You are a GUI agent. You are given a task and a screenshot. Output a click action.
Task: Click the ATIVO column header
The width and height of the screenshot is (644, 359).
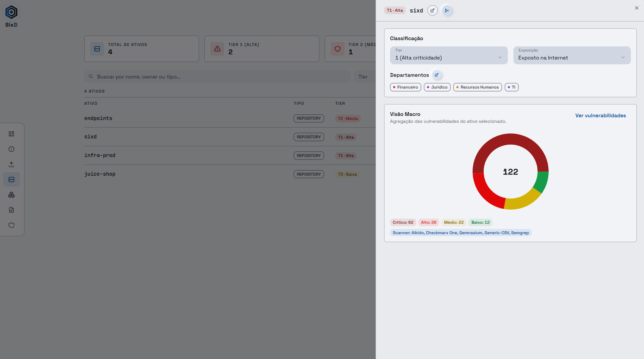91,104
